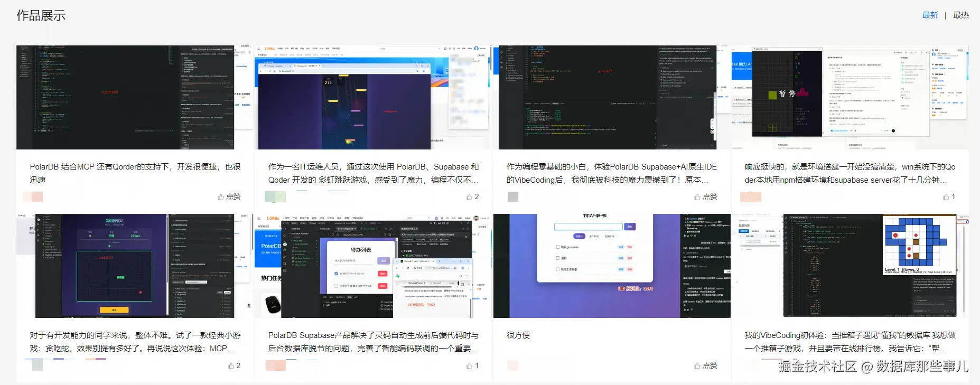Like the 响应挺快的 post with 1 like

(949, 196)
